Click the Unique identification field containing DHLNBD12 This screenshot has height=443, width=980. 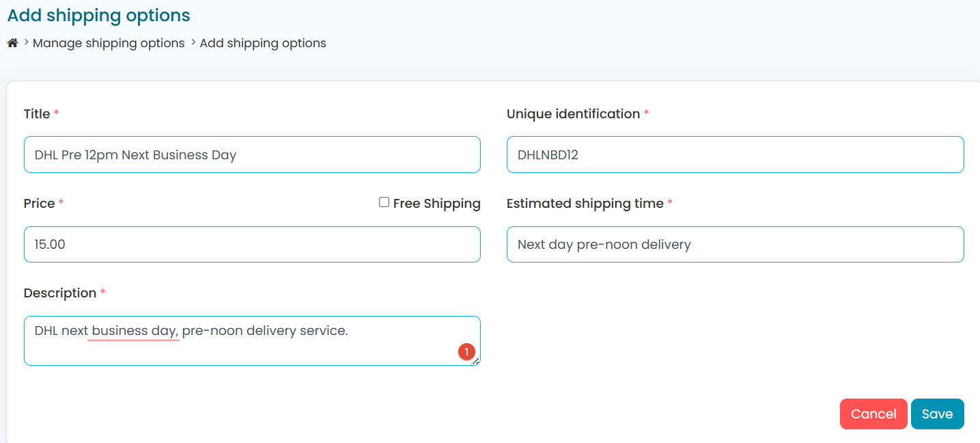(735, 155)
